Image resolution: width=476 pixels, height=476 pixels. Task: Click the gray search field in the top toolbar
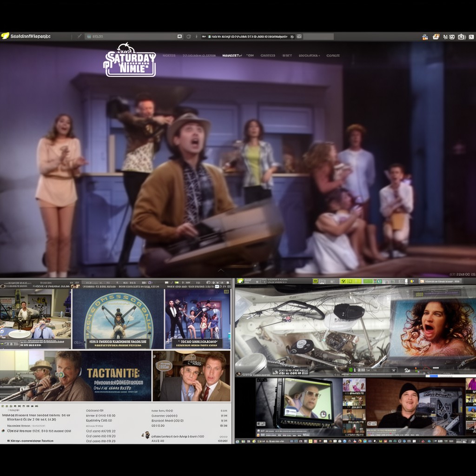click(x=133, y=36)
